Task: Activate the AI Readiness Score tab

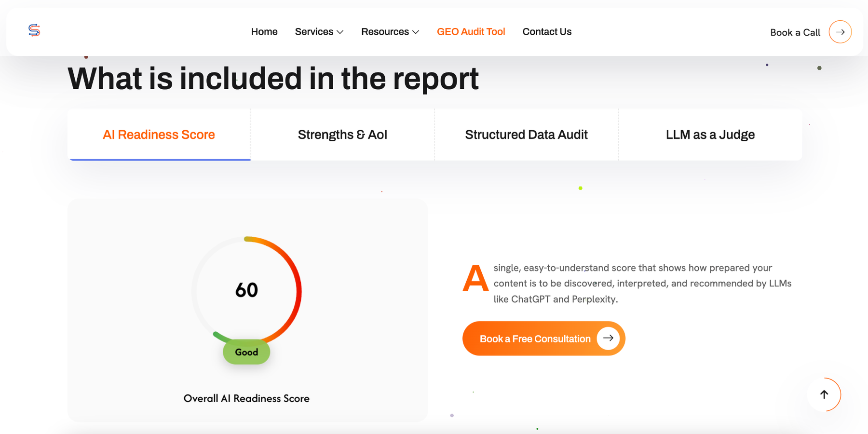Action: click(x=159, y=135)
